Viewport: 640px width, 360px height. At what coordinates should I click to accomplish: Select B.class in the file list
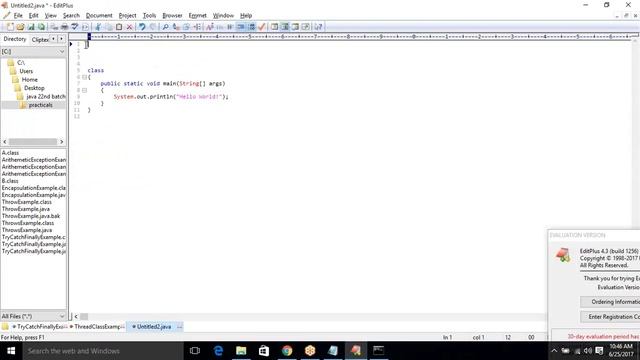(x=10, y=181)
